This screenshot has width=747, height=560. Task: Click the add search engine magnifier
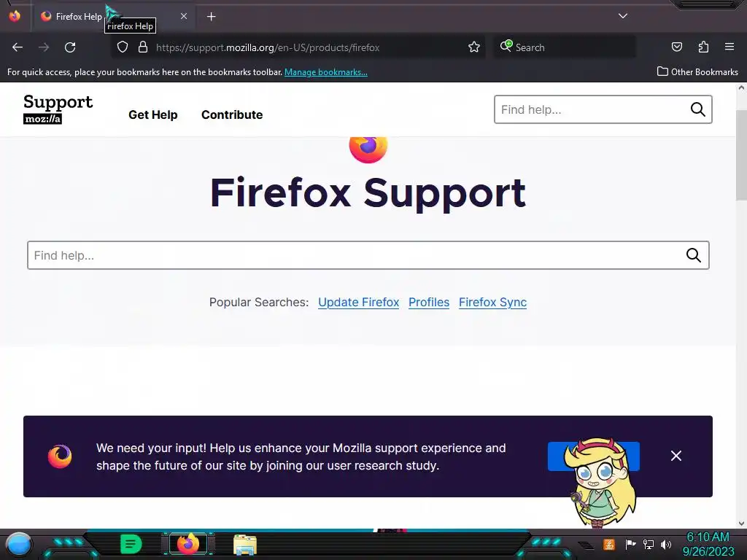click(506, 46)
